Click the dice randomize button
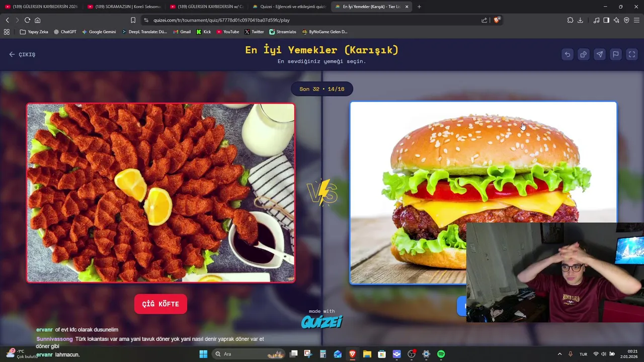The width and height of the screenshot is (644, 362). tap(584, 54)
